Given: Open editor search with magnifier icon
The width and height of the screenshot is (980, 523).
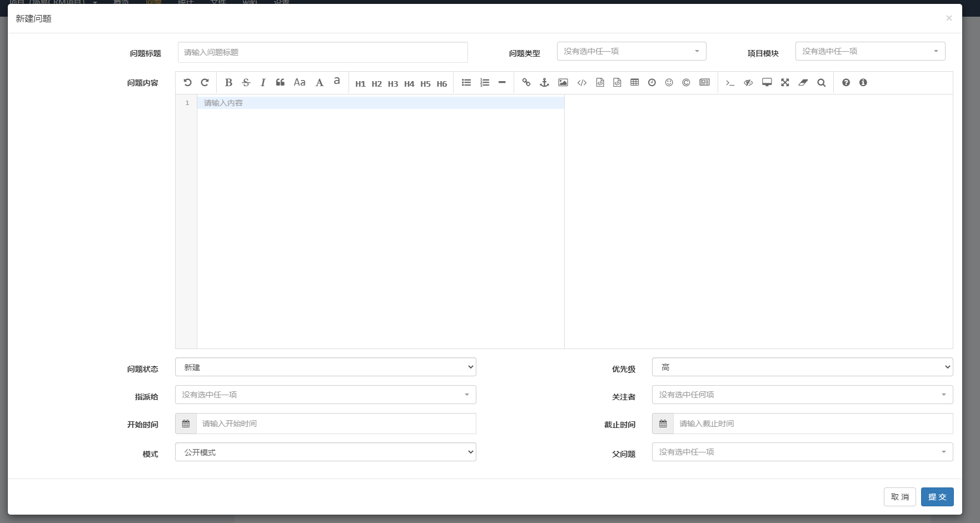Looking at the screenshot, I should click(821, 82).
